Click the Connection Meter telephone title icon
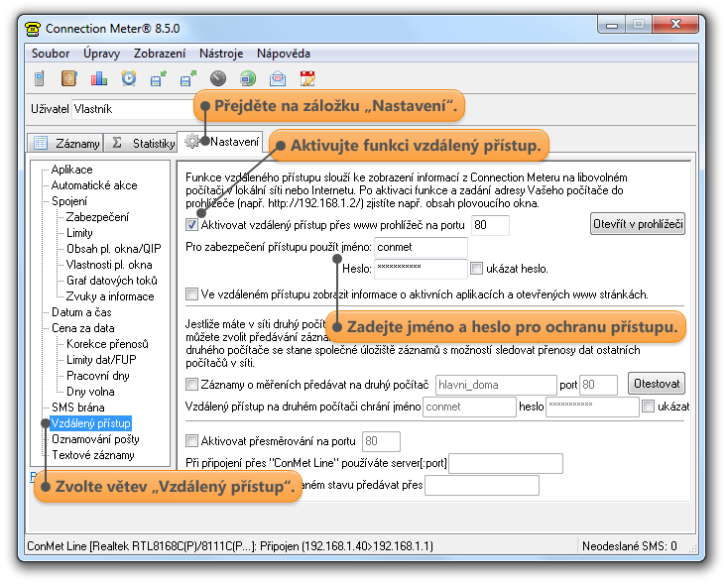 pyautogui.click(x=33, y=29)
